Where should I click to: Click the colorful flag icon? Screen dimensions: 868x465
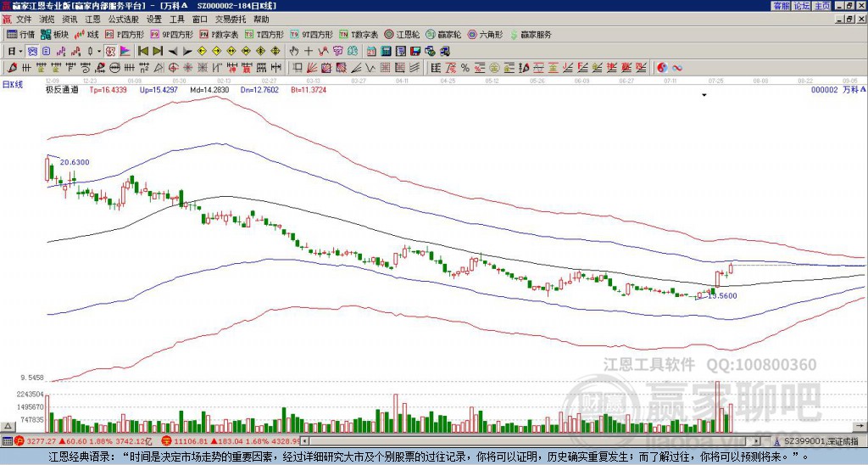125,52
